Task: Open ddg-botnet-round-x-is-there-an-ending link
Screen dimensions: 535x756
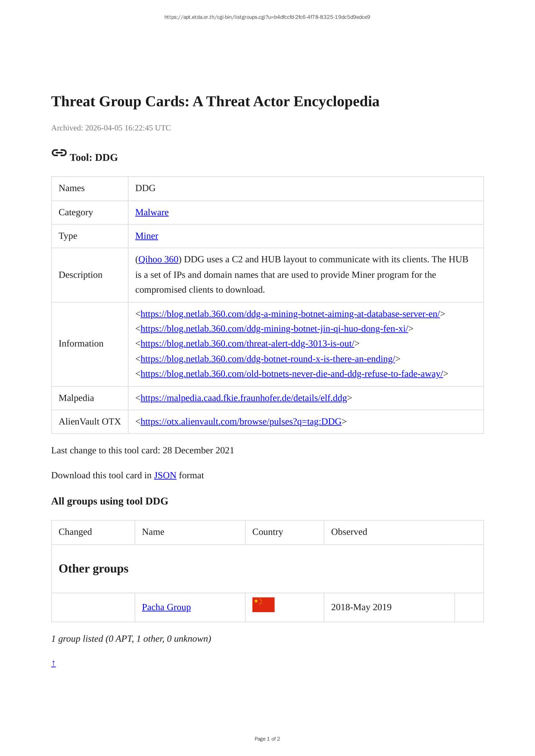Action: coord(267,359)
